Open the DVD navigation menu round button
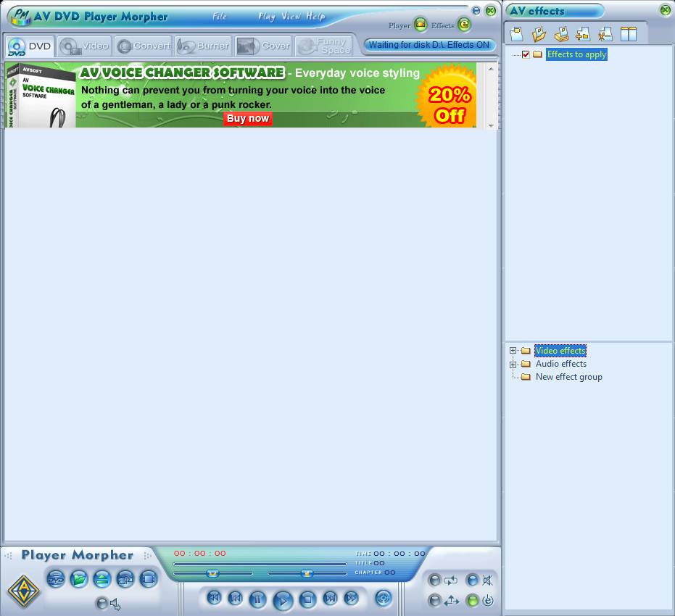The image size is (675, 616). click(384, 598)
